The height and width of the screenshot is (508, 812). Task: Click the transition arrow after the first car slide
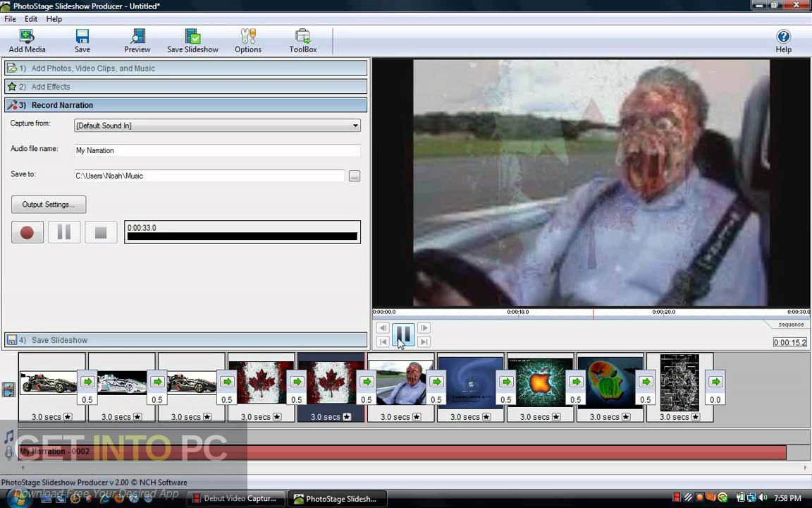click(x=87, y=382)
